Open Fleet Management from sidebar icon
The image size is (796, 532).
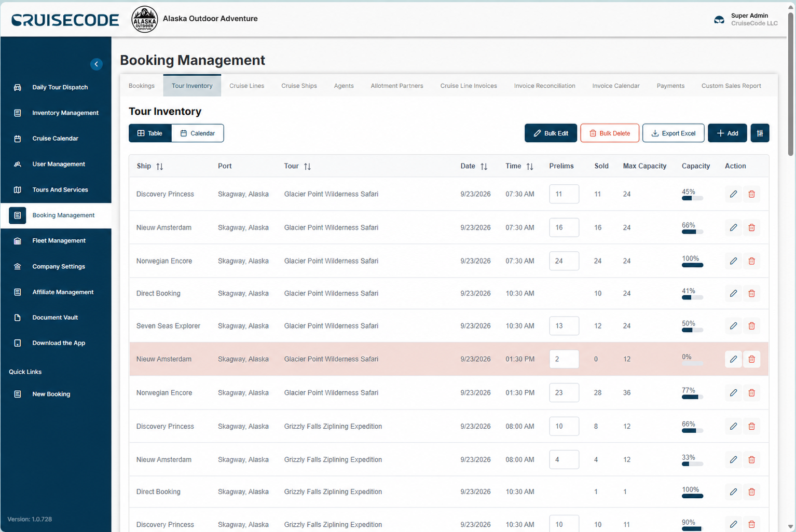pos(18,241)
